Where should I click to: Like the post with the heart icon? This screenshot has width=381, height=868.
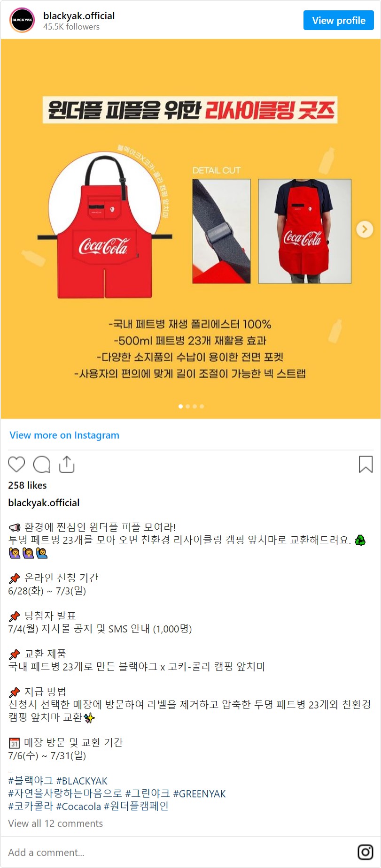point(16,464)
